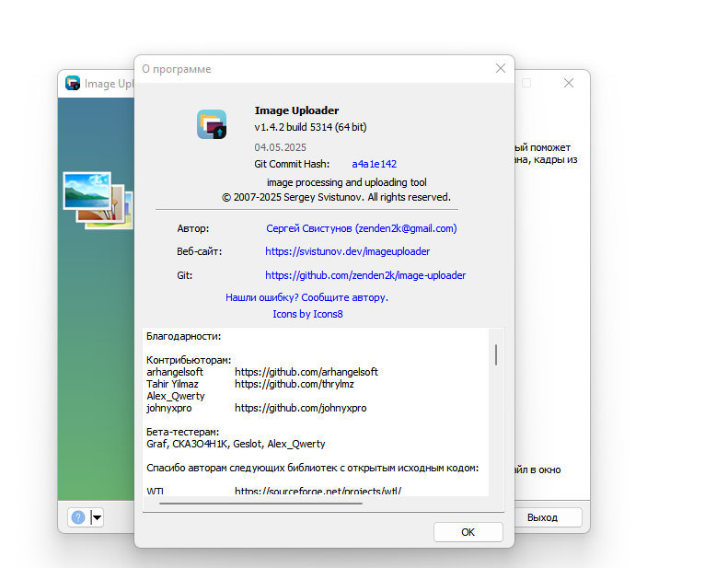Click the horizontal scrollbar in credits box

[x=260, y=503]
